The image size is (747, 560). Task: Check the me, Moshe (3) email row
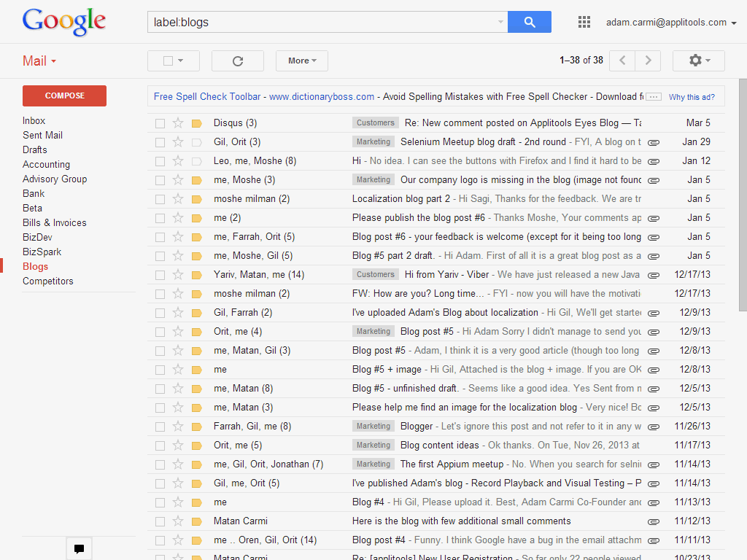point(160,181)
